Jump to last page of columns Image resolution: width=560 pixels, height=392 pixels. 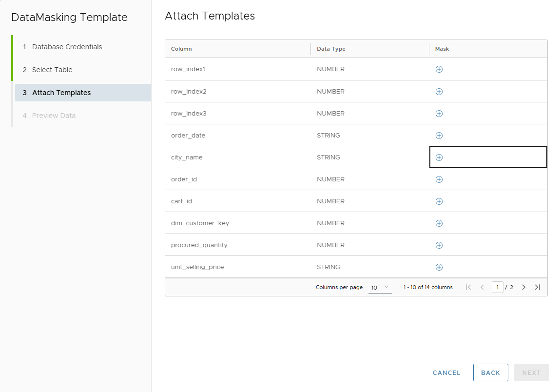point(537,287)
